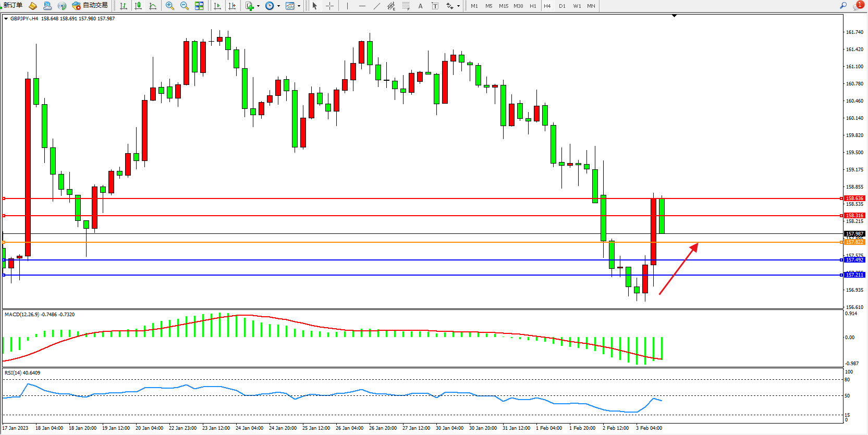Select the crosshair cursor tool

pos(329,6)
